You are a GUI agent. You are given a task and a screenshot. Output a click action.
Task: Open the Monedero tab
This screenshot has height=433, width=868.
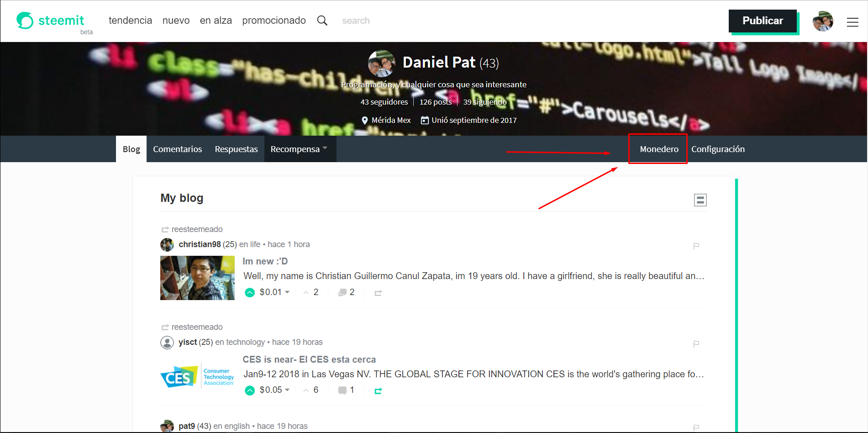point(659,149)
